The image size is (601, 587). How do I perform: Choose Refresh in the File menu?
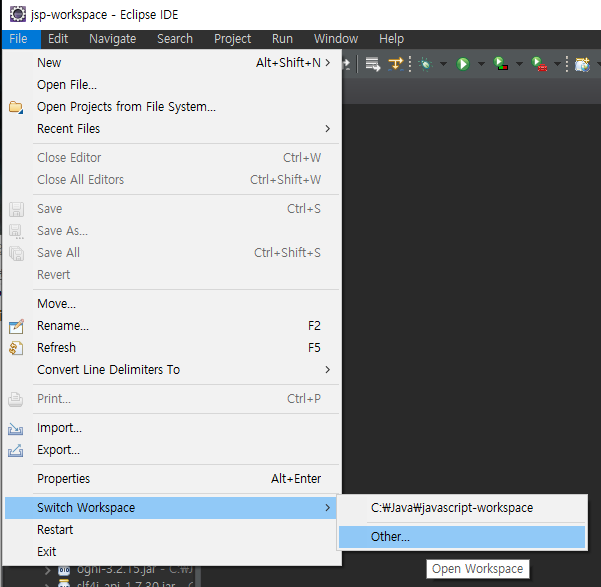point(171,348)
